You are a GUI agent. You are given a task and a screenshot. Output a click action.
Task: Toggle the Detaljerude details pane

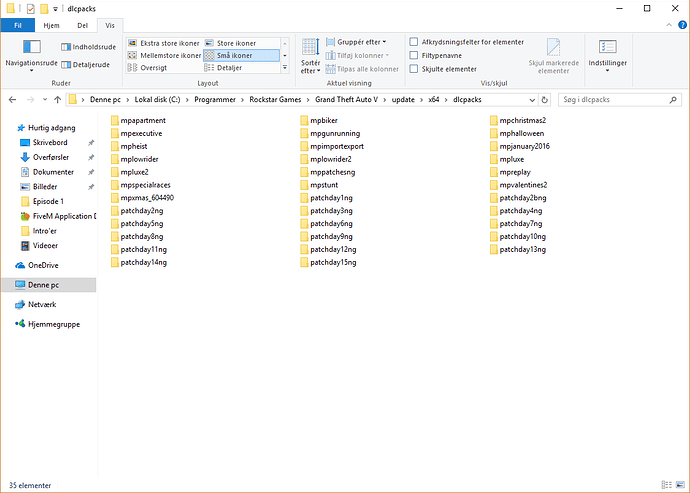85,65
